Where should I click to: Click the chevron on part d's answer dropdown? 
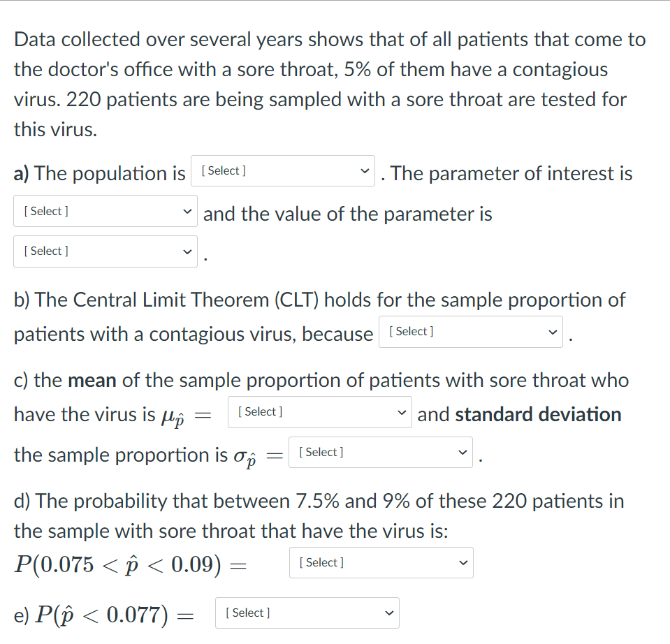pyautogui.click(x=463, y=562)
